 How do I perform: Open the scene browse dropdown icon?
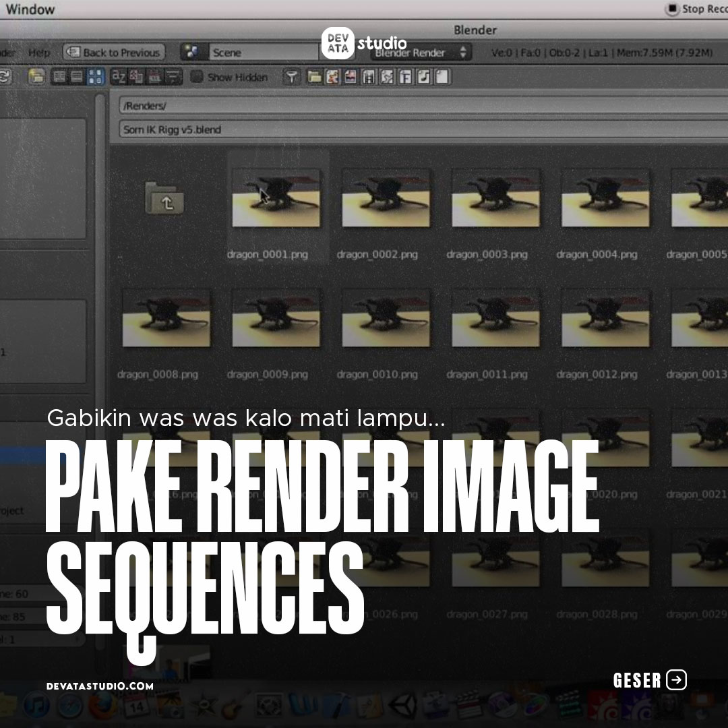click(193, 53)
